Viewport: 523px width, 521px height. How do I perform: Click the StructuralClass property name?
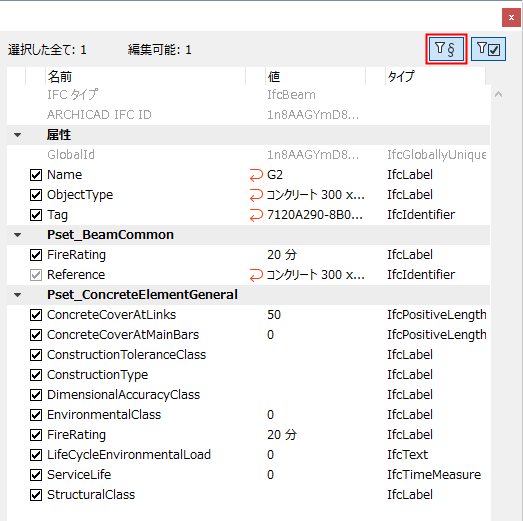tap(91, 495)
